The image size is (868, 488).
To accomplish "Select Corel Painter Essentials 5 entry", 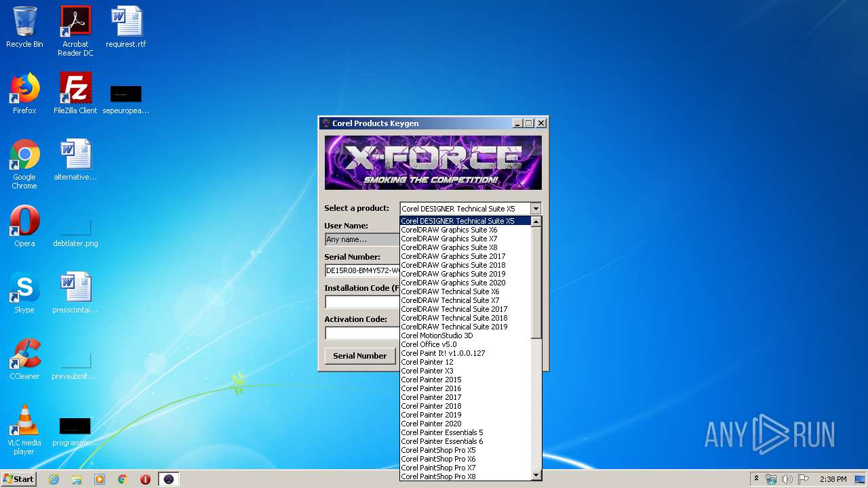I will [x=465, y=432].
